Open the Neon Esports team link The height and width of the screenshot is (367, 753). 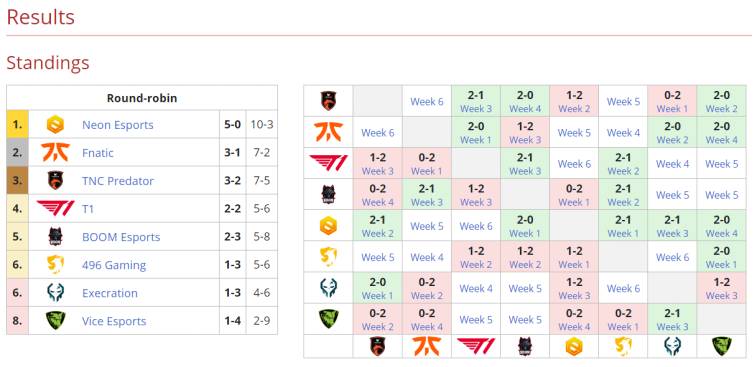pyautogui.click(x=118, y=125)
